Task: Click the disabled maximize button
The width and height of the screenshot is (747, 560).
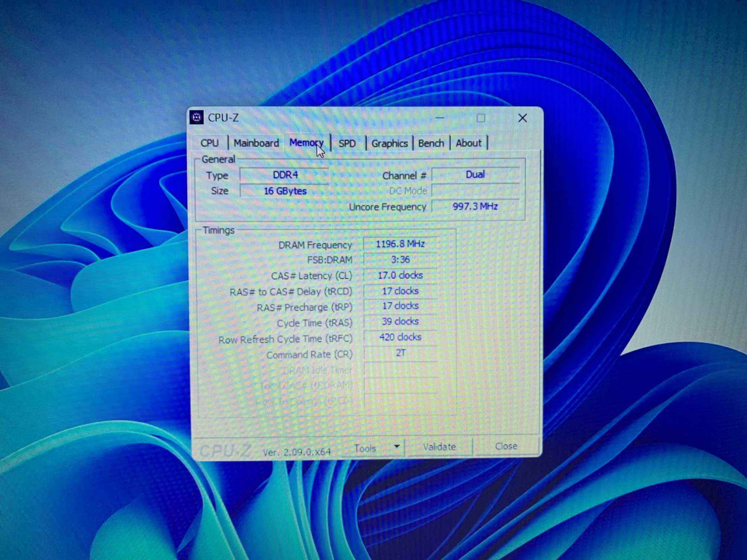Action: [481, 118]
